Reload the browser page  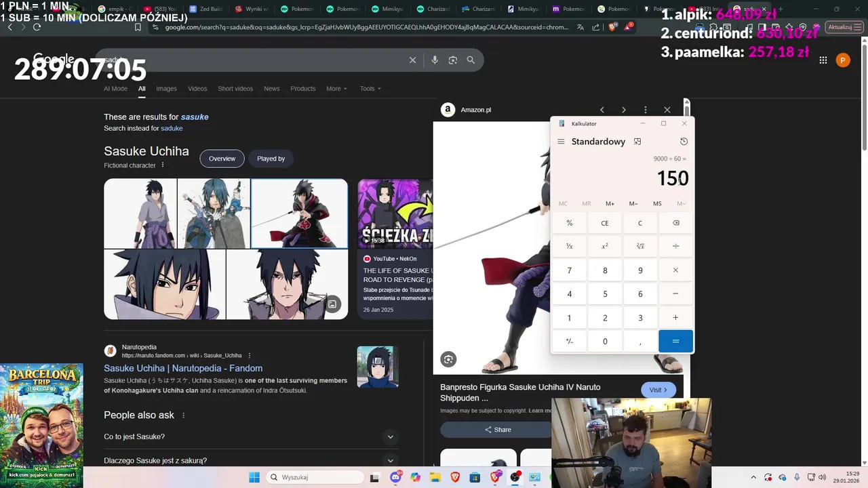37,27
